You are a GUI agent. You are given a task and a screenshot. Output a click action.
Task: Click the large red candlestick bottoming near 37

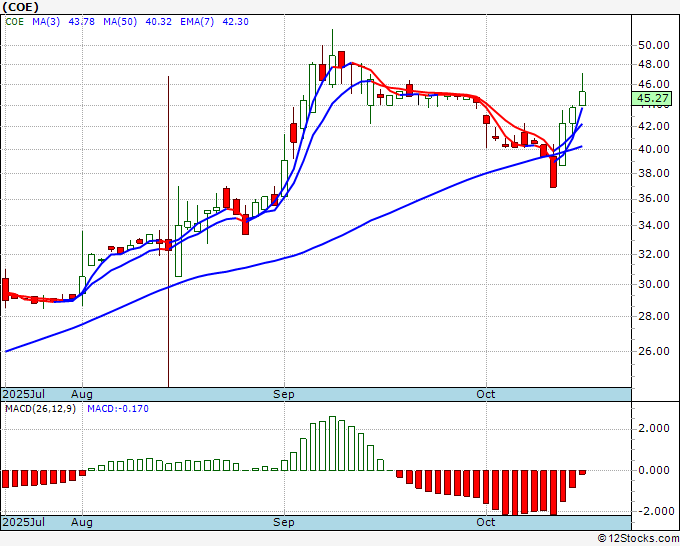click(553, 172)
